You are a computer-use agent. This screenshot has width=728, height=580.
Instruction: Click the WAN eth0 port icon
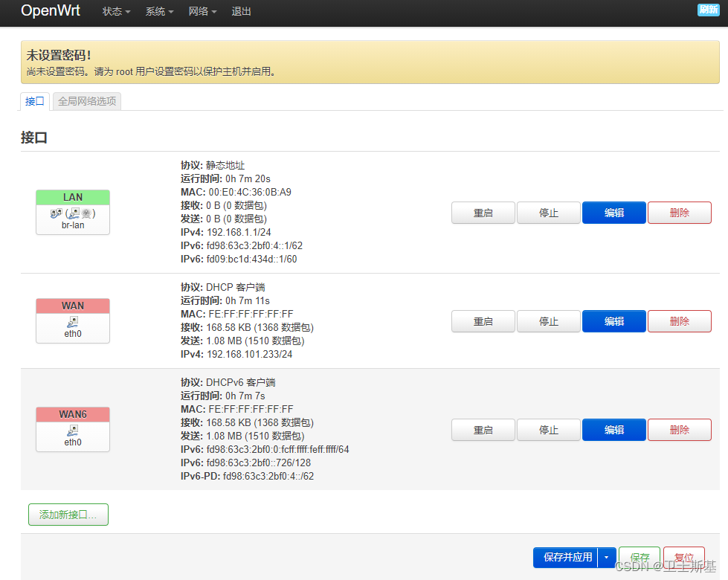(73, 321)
